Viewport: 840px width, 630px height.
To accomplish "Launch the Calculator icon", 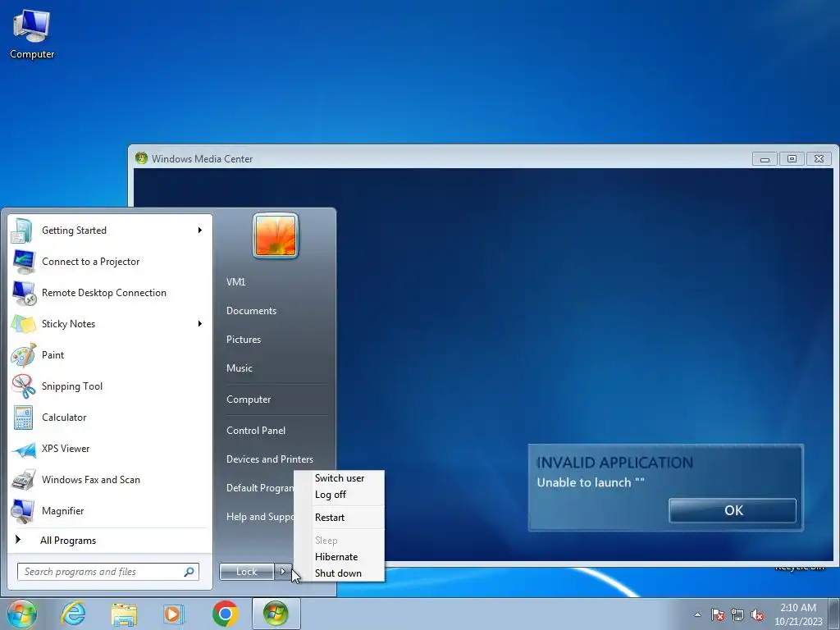I will 23,418.
